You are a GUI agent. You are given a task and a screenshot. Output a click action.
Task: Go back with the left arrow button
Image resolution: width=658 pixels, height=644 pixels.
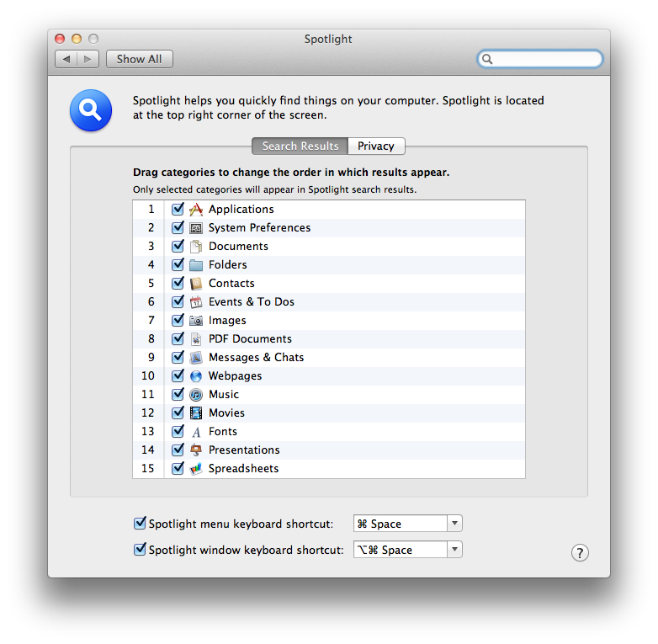(66, 59)
